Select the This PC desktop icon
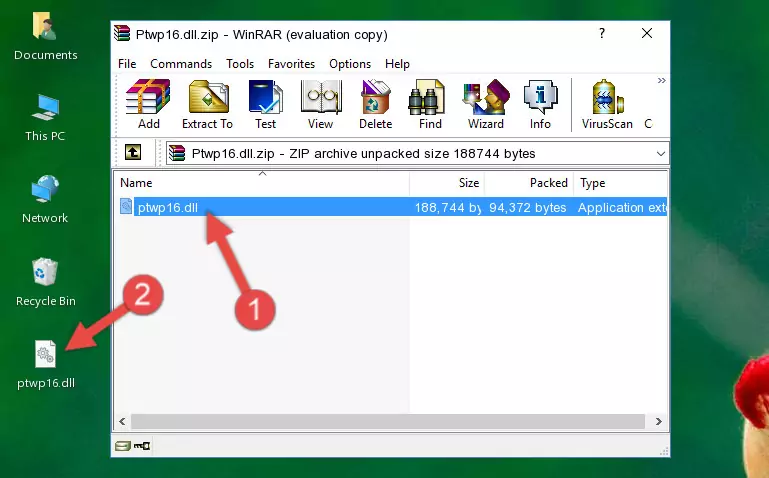 [45, 118]
